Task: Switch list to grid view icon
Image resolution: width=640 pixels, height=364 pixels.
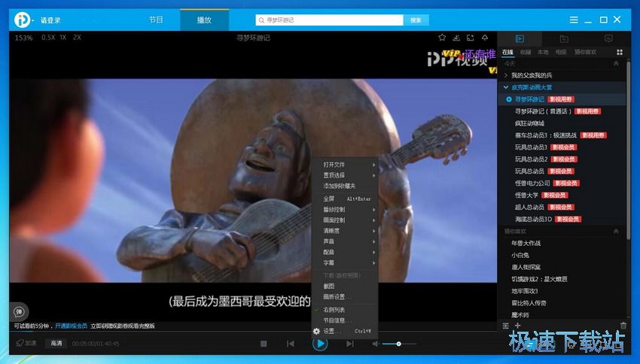Action: tap(620, 52)
